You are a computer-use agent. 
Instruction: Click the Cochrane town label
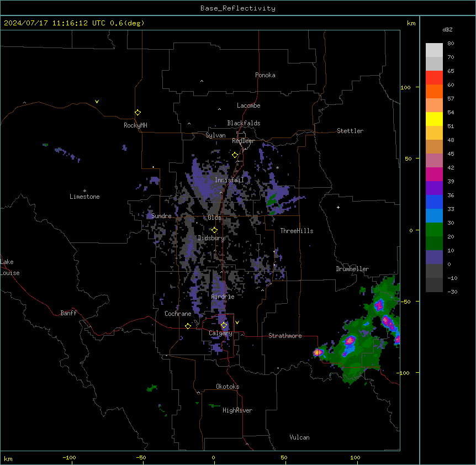(178, 314)
